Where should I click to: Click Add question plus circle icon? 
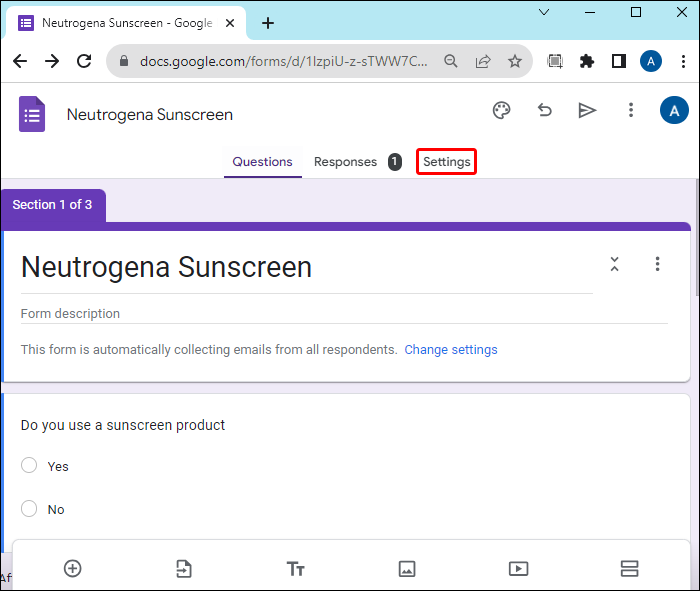73,568
